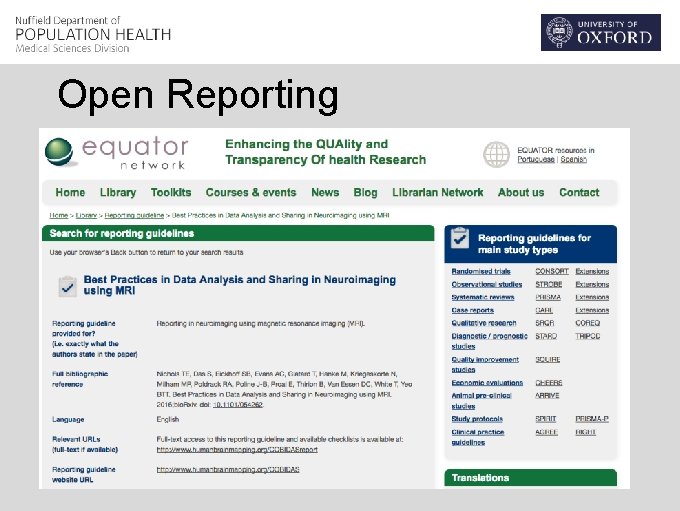Click the Library breadcrumb link

(x=86, y=215)
